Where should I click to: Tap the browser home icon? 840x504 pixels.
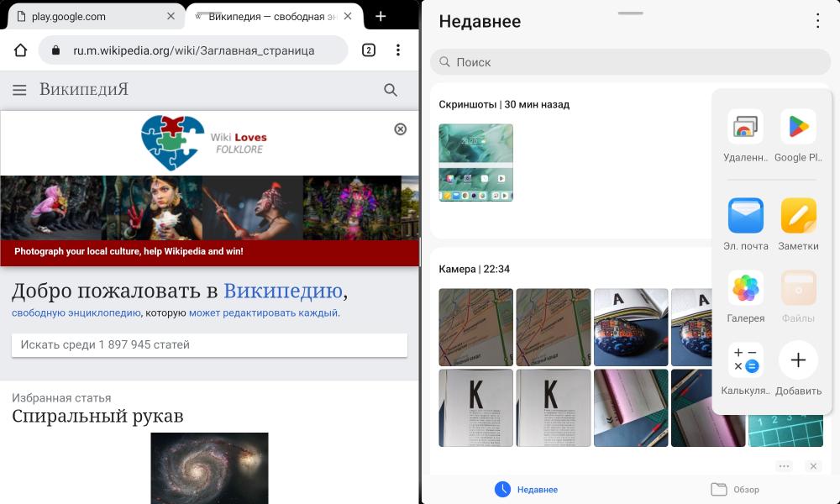click(x=20, y=50)
